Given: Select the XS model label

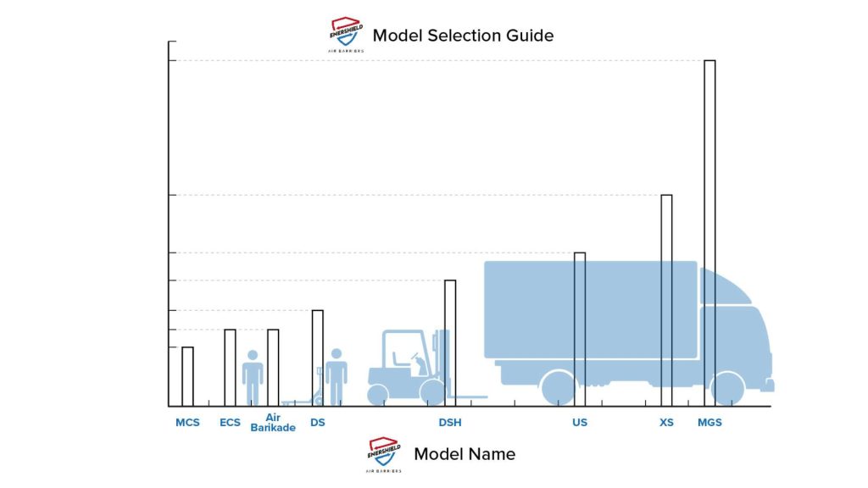Looking at the screenshot, I should coord(666,422).
